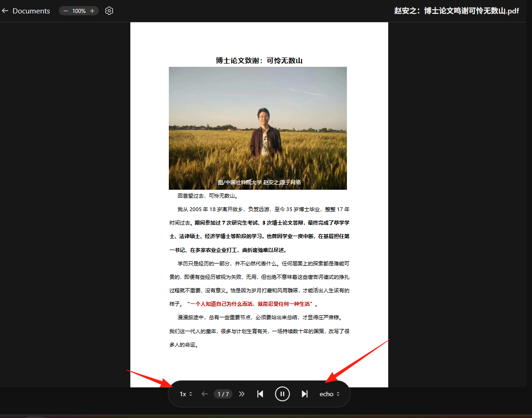The width and height of the screenshot is (532, 418).
Task: Advance page with double chevron icon
Action: [242, 394]
